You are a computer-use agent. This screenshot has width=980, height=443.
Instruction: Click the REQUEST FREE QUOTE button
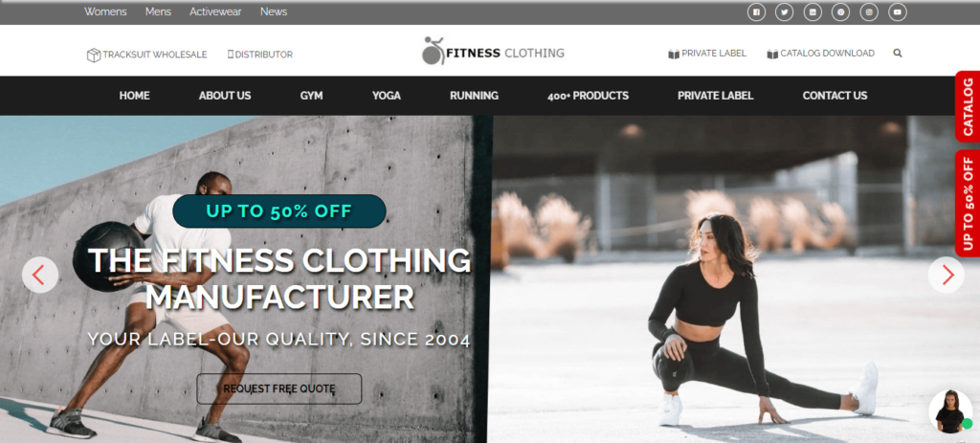click(x=279, y=388)
